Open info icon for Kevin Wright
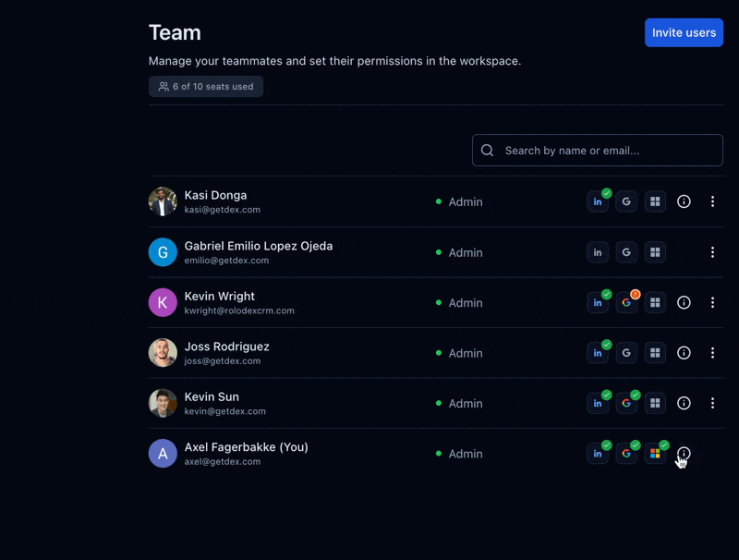The height and width of the screenshot is (560, 739). pyautogui.click(x=684, y=302)
